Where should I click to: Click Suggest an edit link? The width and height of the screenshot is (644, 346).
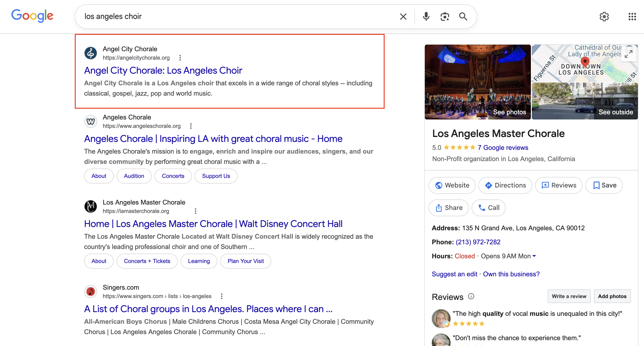(454, 274)
